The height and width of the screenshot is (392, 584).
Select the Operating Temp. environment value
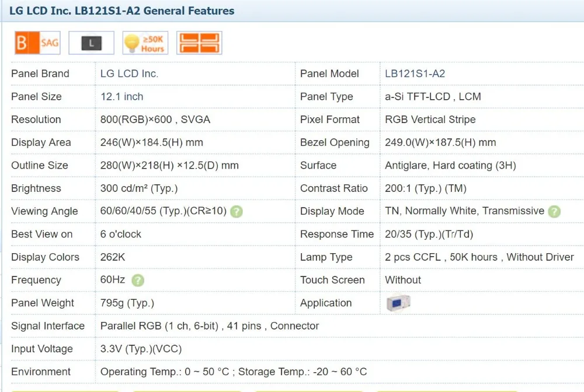[234, 372]
